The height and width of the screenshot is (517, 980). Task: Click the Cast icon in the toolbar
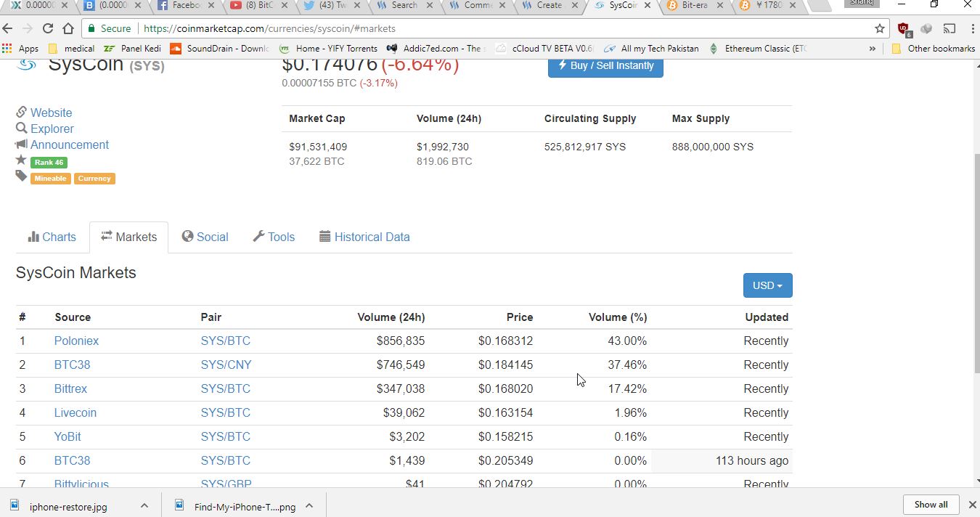(950, 29)
